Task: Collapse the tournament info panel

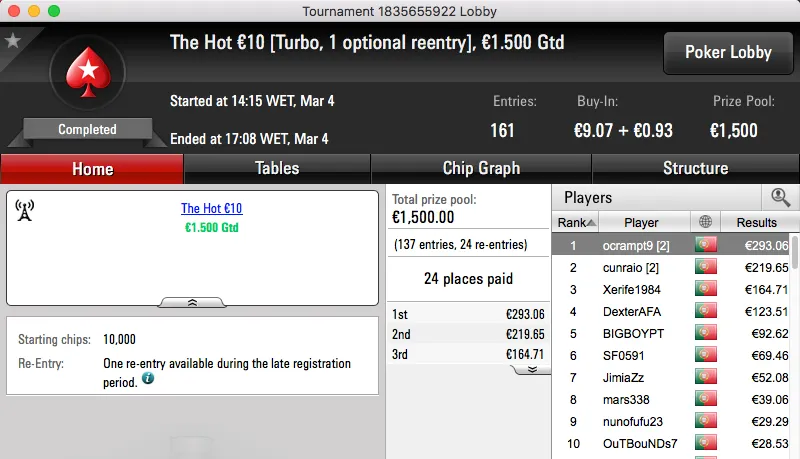Action: pyautogui.click(x=192, y=301)
